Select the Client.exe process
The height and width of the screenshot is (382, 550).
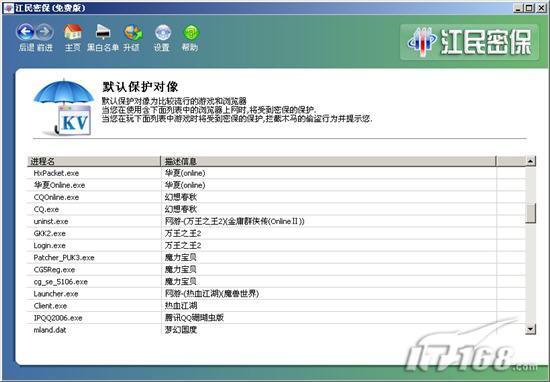50,306
